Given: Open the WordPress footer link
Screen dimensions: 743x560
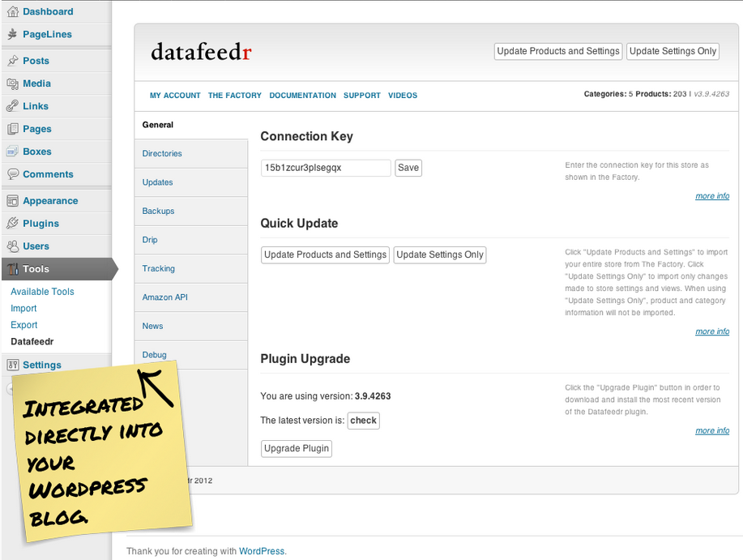Looking at the screenshot, I should (262, 551).
